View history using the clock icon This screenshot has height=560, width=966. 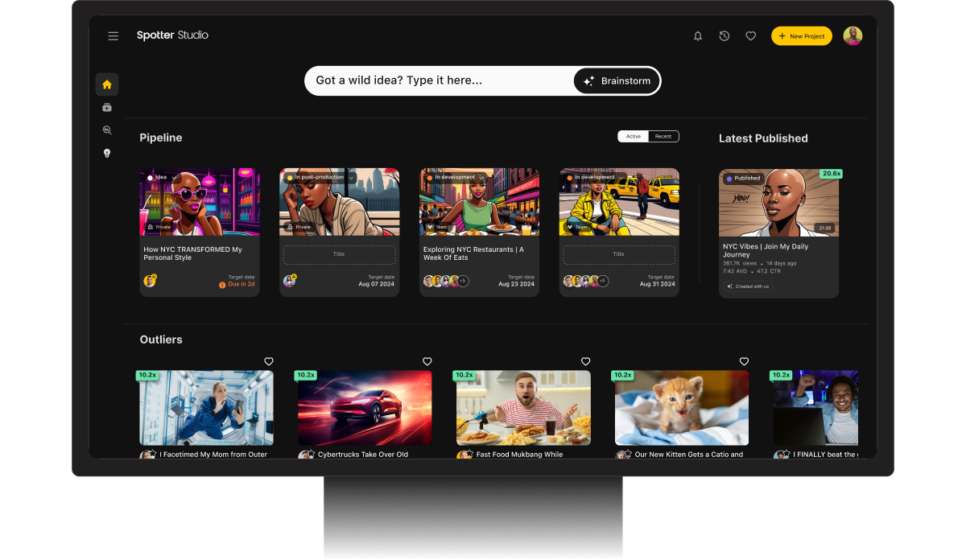tap(724, 35)
